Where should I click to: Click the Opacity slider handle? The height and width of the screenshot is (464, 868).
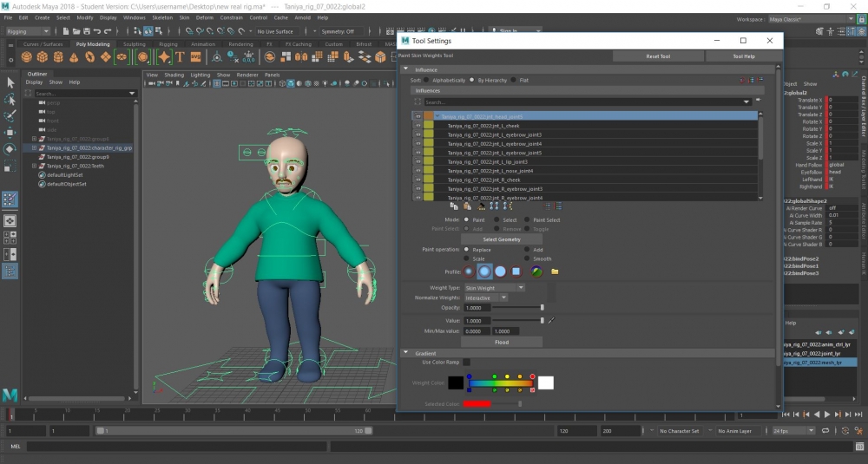tap(542, 308)
